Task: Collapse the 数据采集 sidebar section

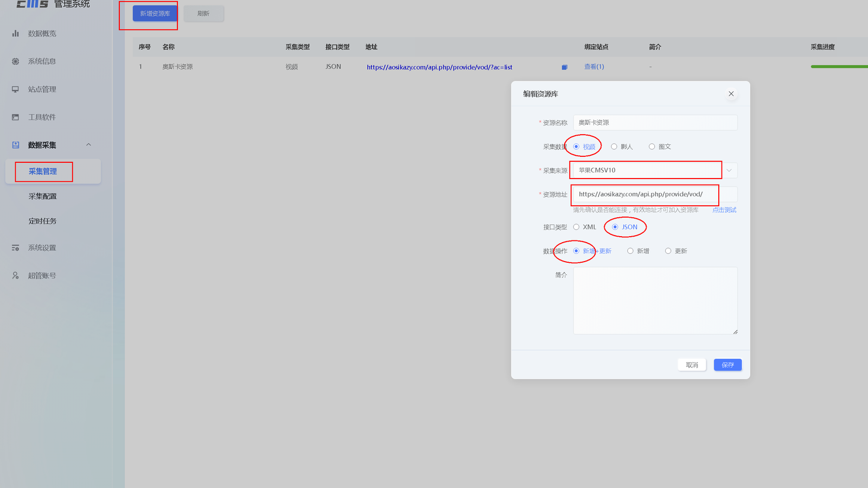Action: pos(88,145)
